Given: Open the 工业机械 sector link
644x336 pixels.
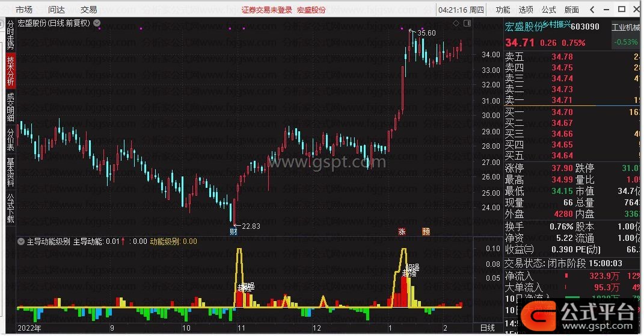Looking at the screenshot, I should point(625,28).
